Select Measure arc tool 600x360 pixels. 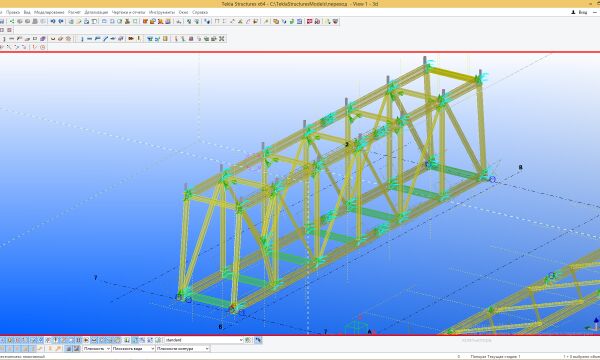tap(248, 21)
